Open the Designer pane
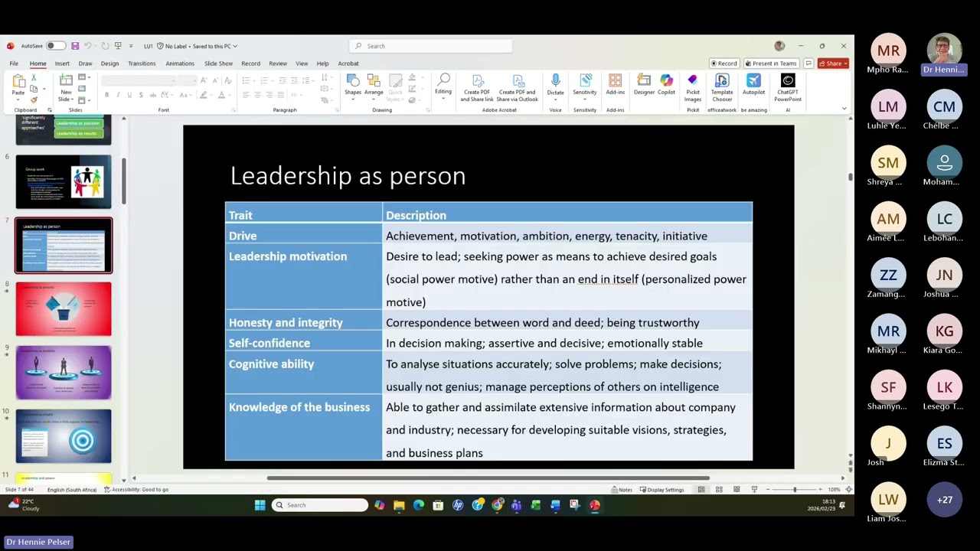The height and width of the screenshot is (551, 980). tap(644, 86)
